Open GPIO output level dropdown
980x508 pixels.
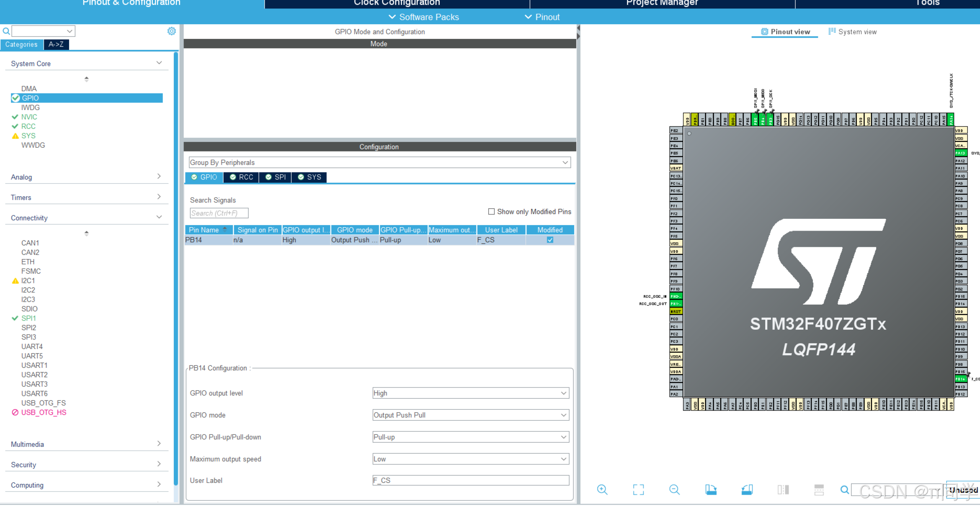pos(470,393)
